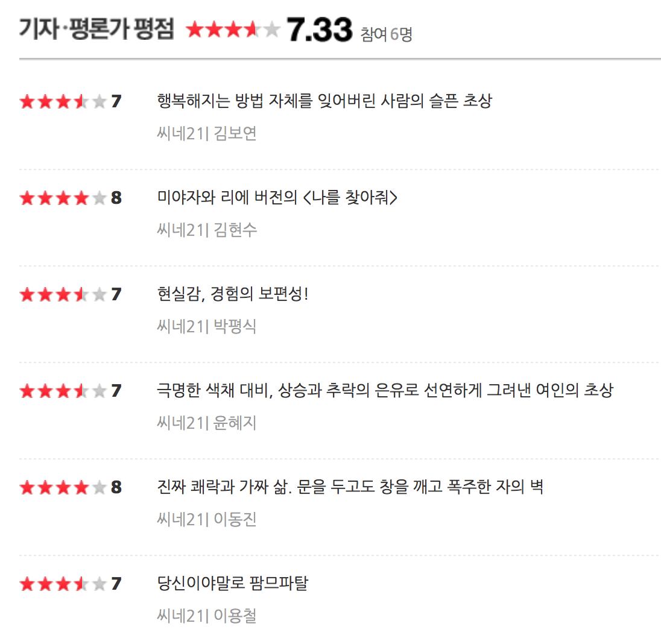The height and width of the screenshot is (644, 661).
Task: Click reviewer name '씨네21| 김현수'
Action: pos(206,230)
